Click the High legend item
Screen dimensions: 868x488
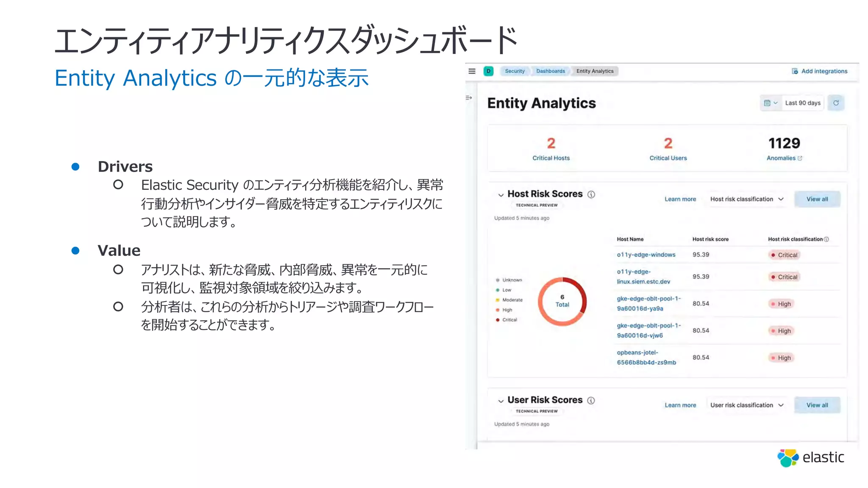pyautogui.click(x=504, y=310)
